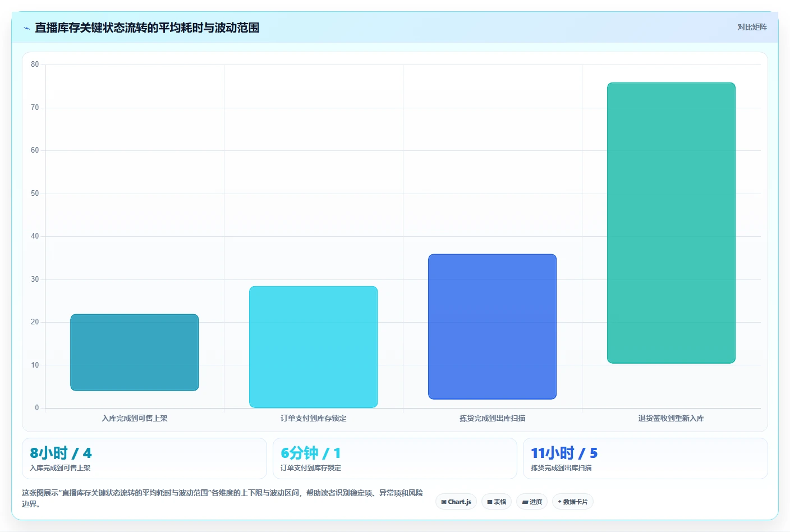Click y-axis tick label 10

click(35, 365)
